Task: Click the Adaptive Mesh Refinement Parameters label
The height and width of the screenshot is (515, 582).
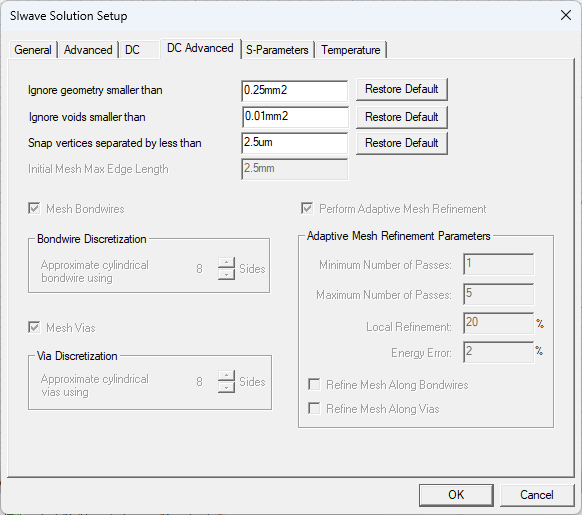Action: pyautogui.click(x=399, y=236)
